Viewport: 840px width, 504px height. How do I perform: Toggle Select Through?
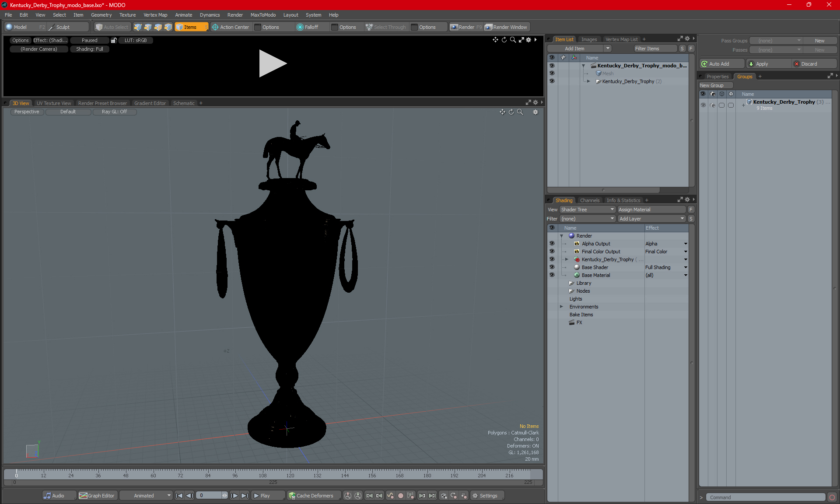coord(386,27)
